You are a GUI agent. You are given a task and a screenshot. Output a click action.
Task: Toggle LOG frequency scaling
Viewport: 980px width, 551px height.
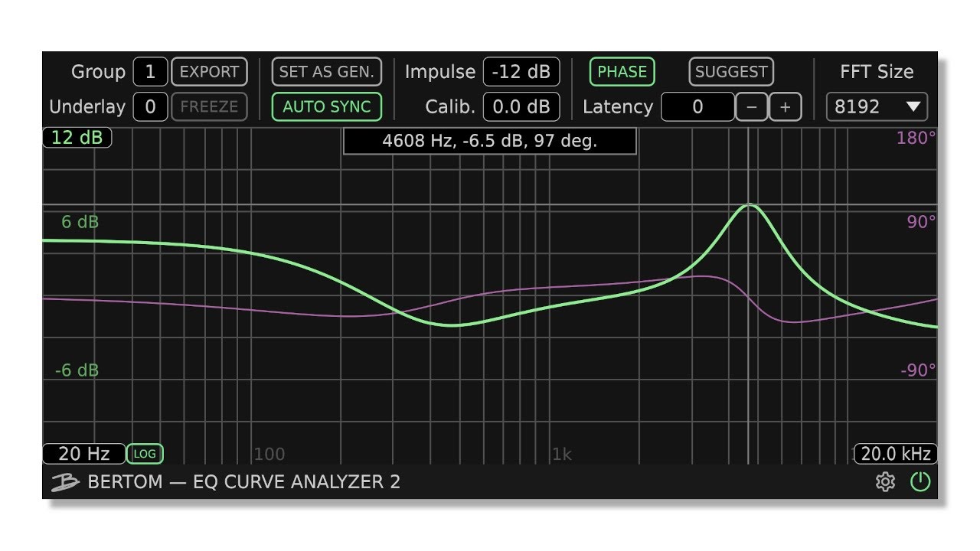[x=145, y=454]
